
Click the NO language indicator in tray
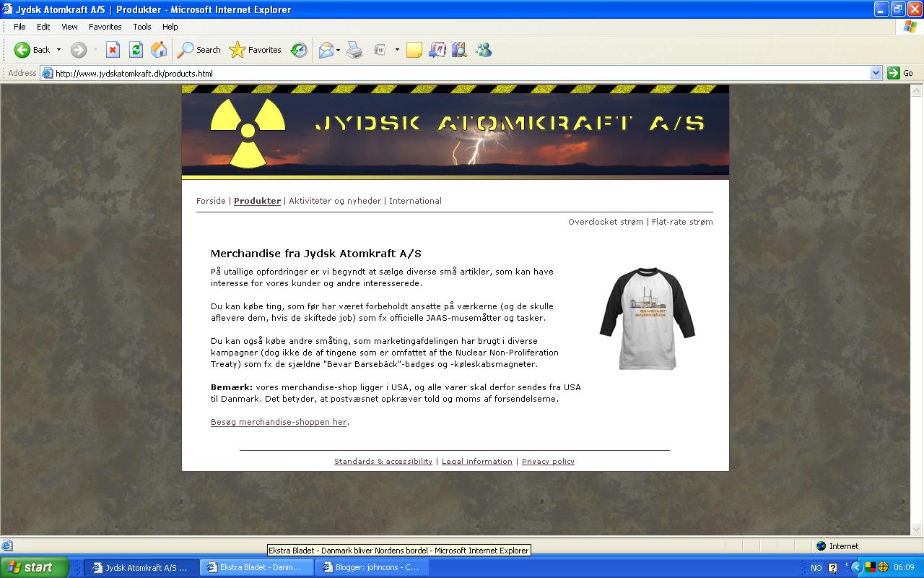816,568
